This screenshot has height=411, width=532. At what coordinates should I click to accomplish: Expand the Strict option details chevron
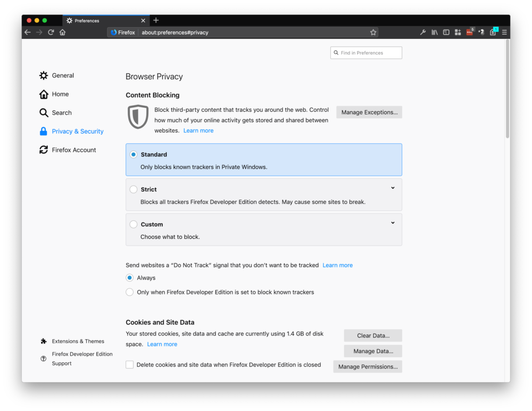coord(393,188)
